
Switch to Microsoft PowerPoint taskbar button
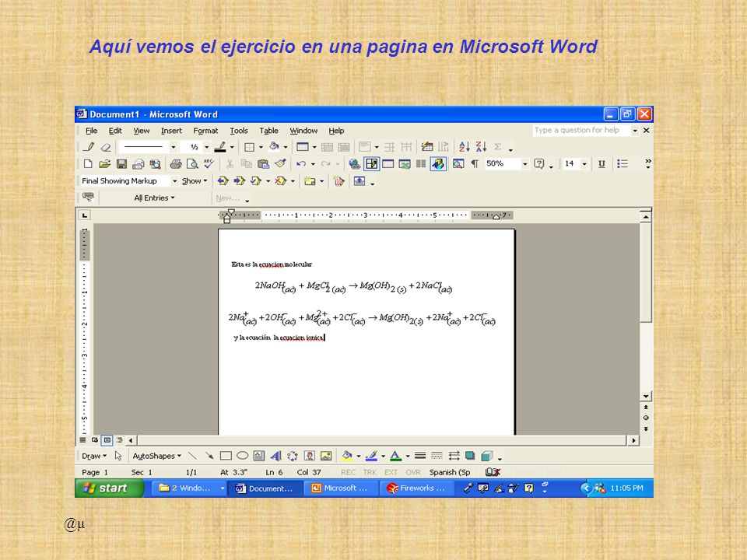[340, 488]
